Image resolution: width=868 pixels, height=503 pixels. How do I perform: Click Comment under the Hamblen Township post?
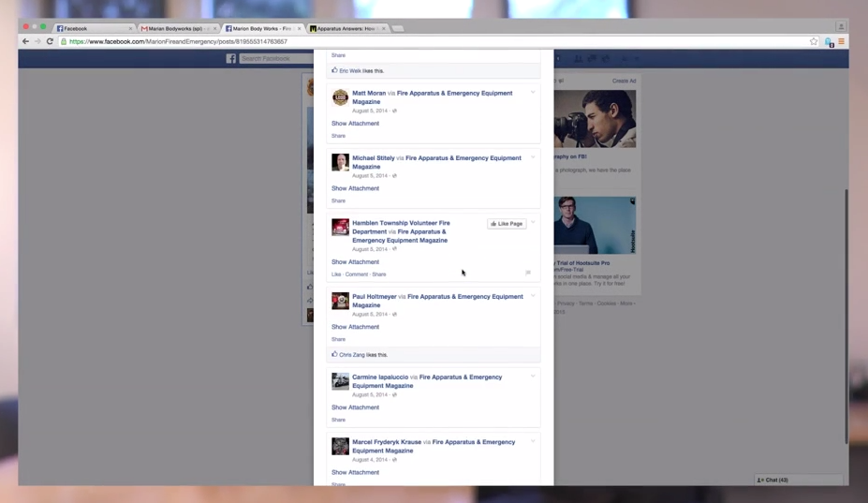pyautogui.click(x=357, y=274)
